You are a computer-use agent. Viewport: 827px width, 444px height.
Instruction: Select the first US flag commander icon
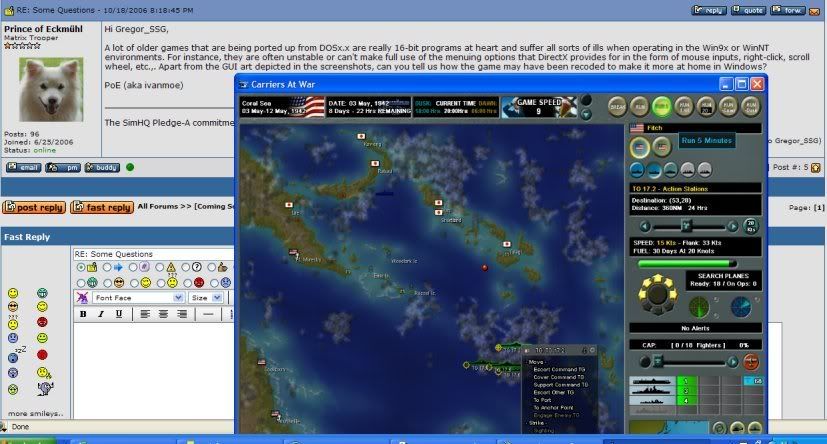coord(639,147)
